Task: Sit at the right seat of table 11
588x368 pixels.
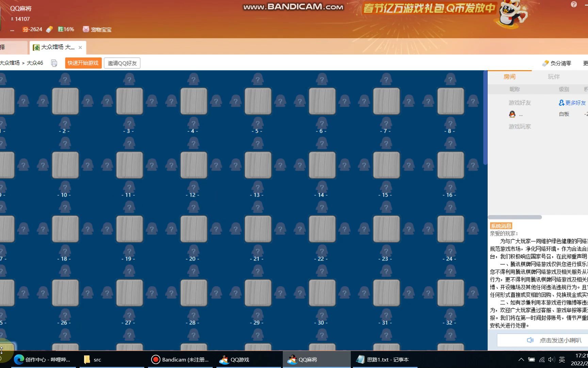Action: click(152, 165)
